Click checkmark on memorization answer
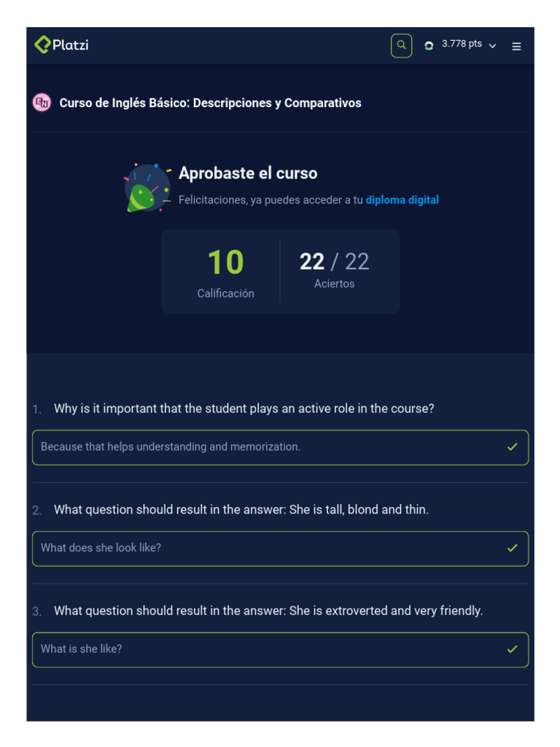The width and height of the screenshot is (560, 747). point(513,447)
